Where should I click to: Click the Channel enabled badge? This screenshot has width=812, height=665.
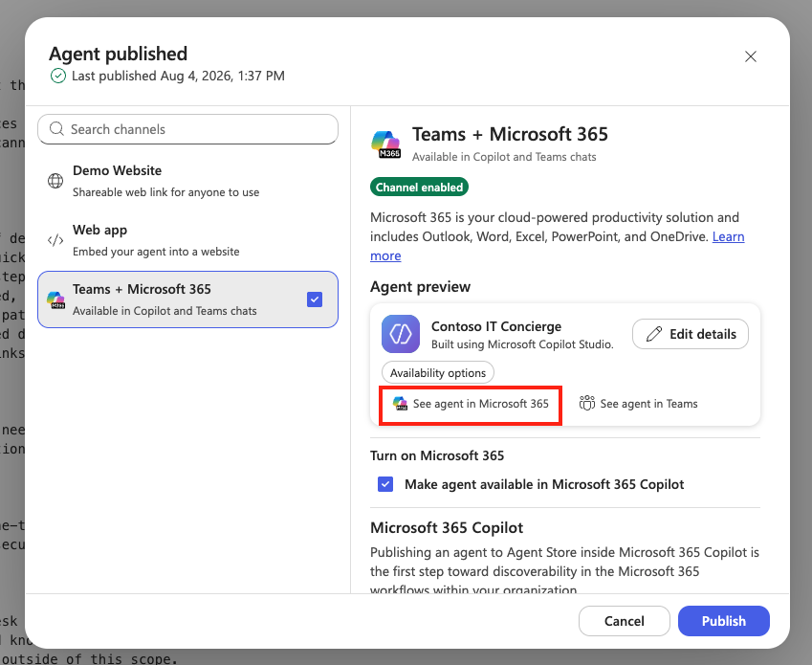point(419,187)
